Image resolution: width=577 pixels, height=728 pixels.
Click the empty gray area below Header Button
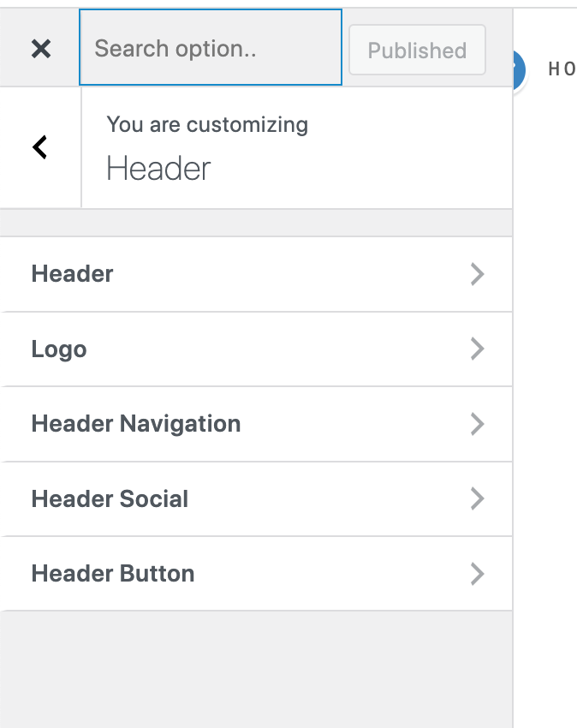(256, 670)
